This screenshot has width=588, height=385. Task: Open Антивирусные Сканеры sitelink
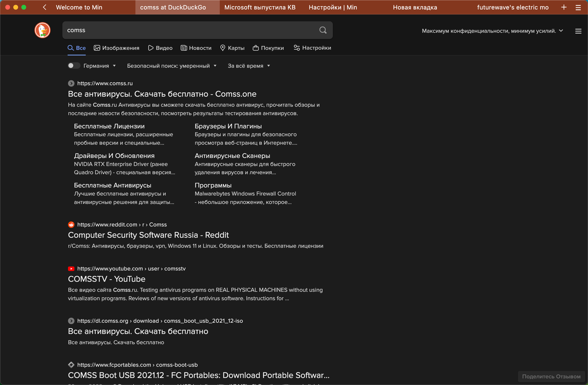pos(232,156)
